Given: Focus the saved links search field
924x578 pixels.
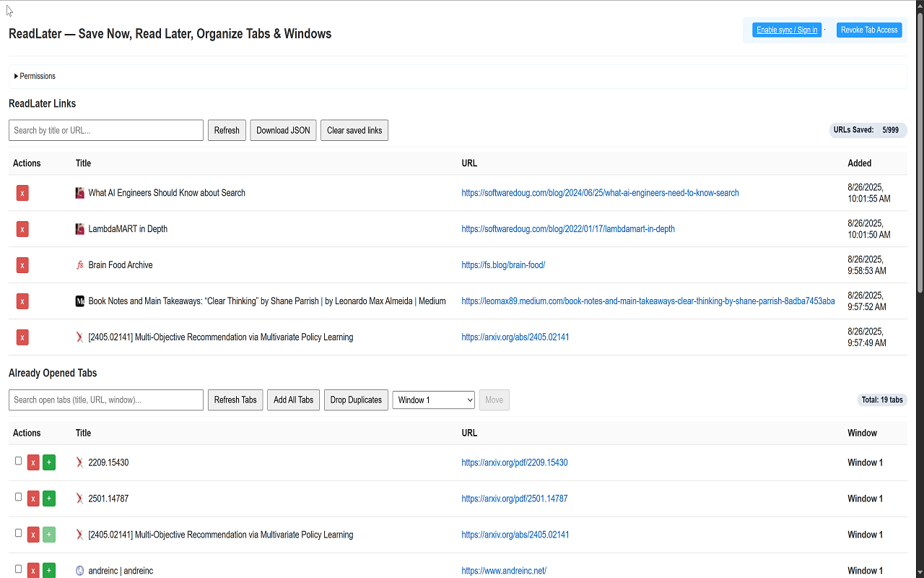Looking at the screenshot, I should pyautogui.click(x=106, y=130).
